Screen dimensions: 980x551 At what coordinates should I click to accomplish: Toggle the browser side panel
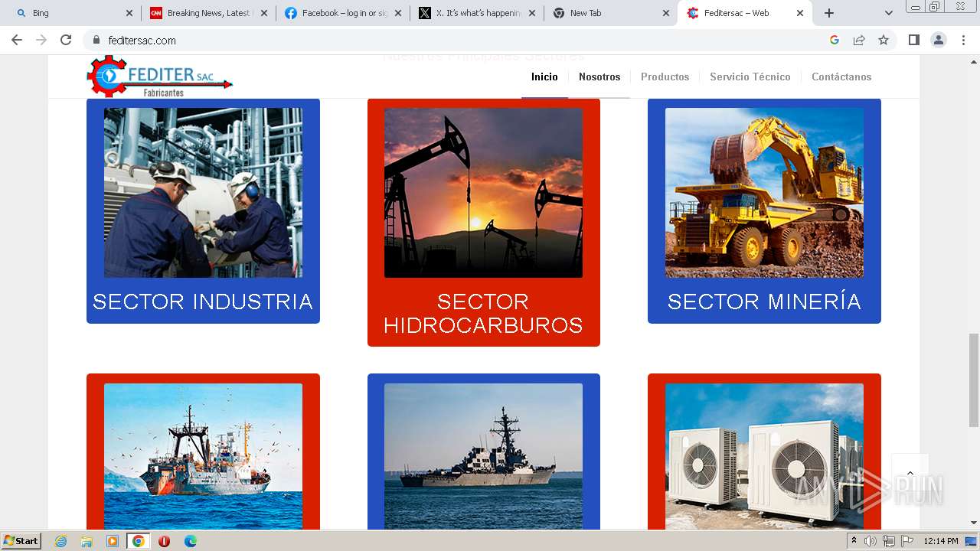pos(913,40)
